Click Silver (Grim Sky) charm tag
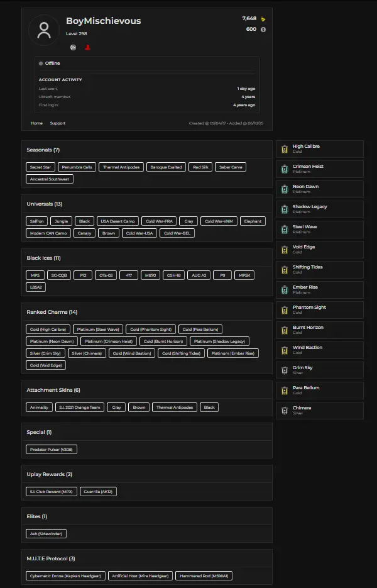This screenshot has height=588, width=377. [45, 353]
